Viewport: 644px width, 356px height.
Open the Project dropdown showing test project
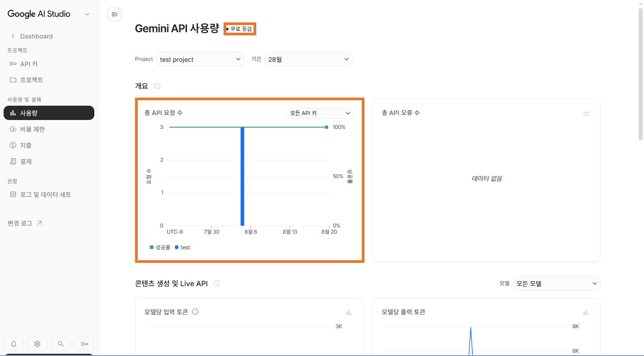200,59
